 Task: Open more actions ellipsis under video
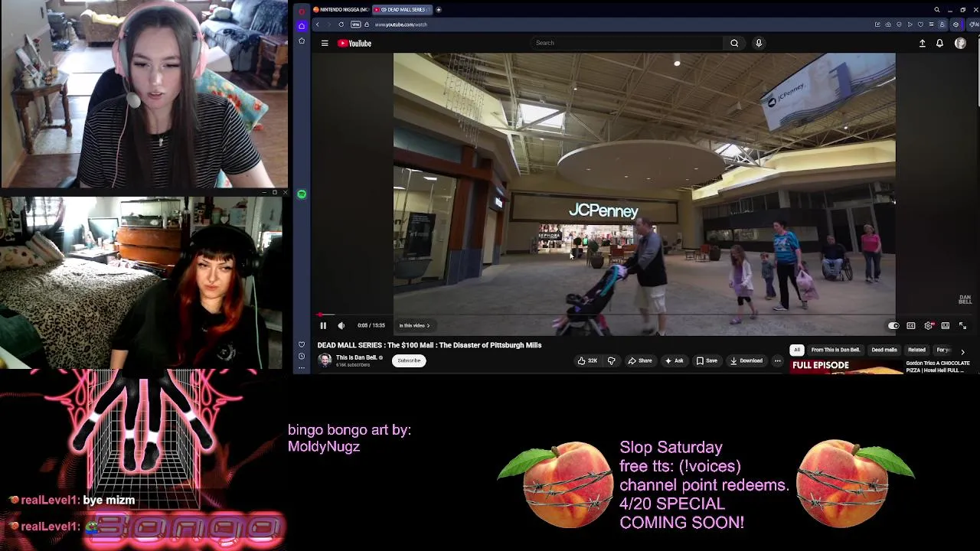[x=777, y=360]
